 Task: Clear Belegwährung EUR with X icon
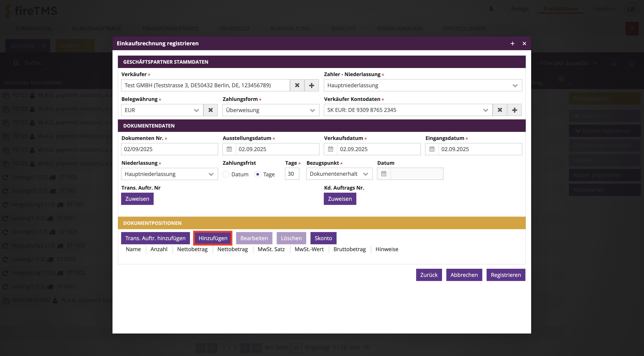(x=210, y=110)
